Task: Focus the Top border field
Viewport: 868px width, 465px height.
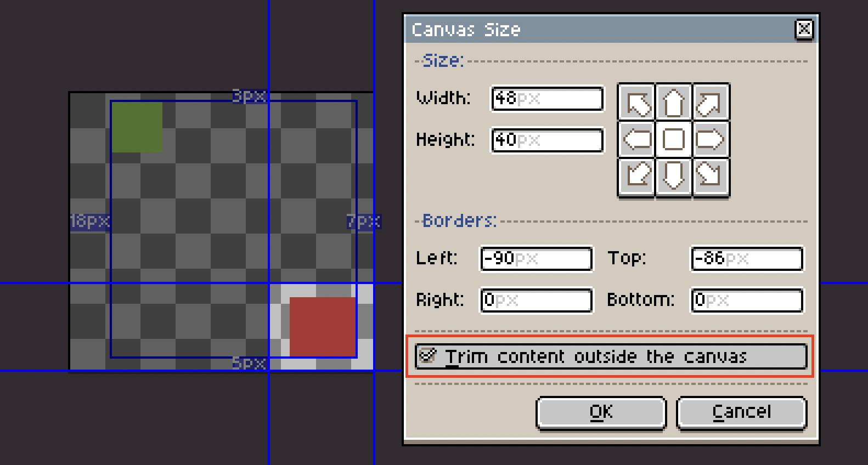Action: point(747,258)
